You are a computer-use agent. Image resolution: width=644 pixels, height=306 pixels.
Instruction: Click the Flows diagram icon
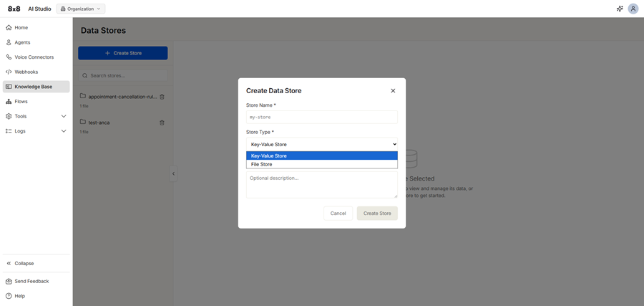point(9,102)
